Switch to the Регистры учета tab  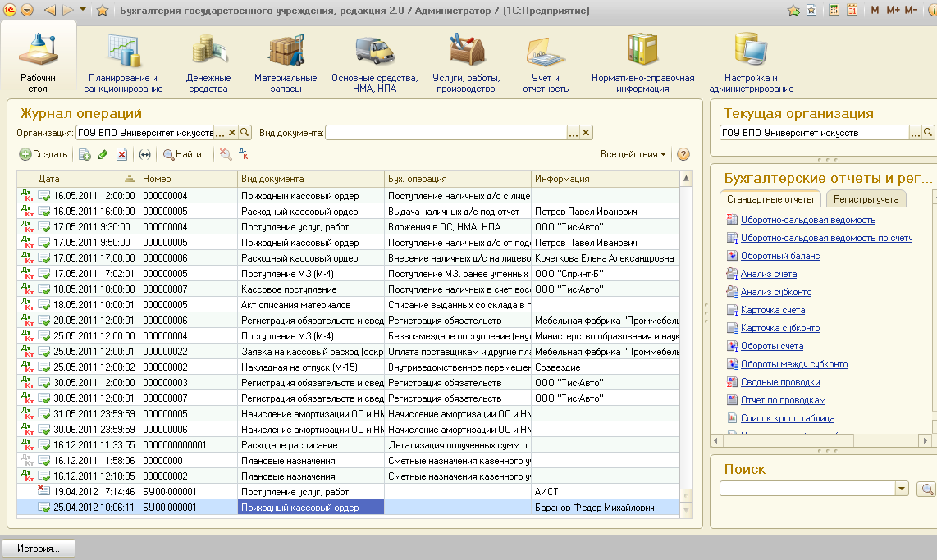pos(866,199)
